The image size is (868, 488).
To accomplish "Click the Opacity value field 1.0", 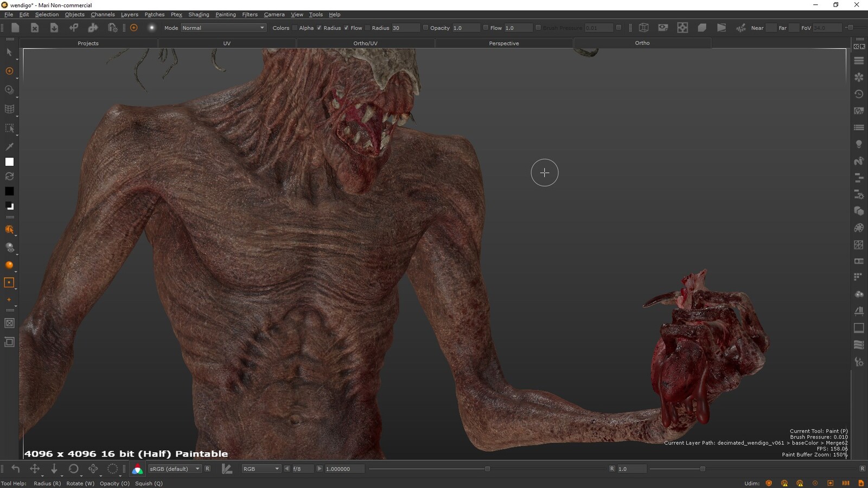I will coord(466,28).
